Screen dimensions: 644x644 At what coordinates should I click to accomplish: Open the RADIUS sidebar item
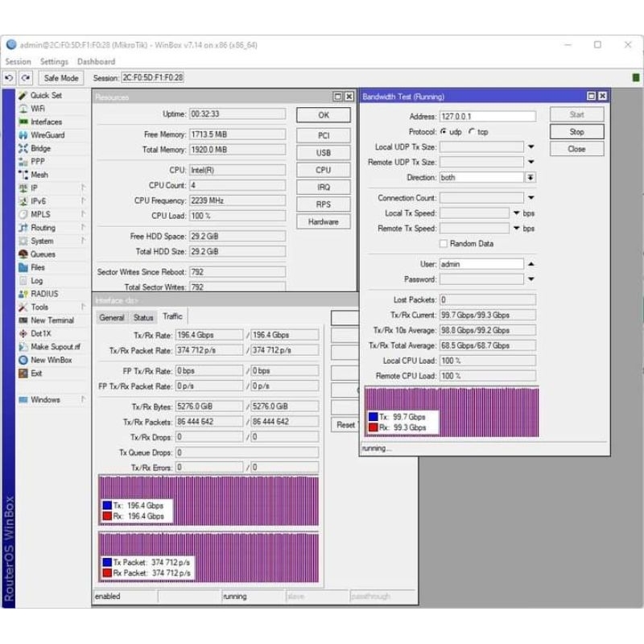(x=44, y=294)
